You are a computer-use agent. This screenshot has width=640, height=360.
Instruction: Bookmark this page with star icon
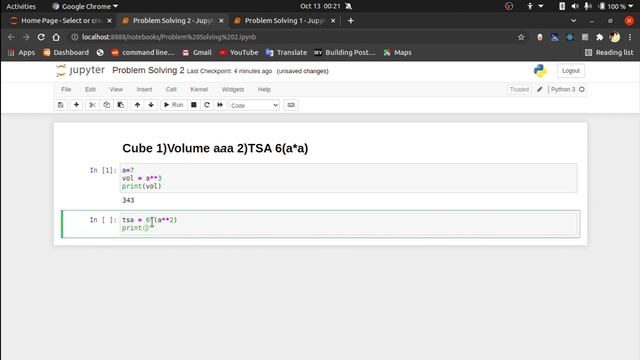tap(521, 37)
